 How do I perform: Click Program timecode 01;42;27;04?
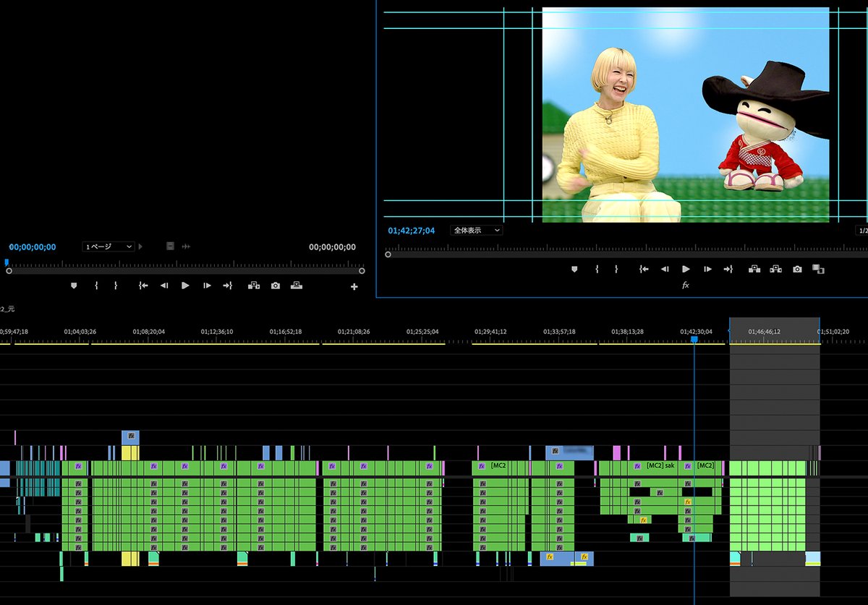412,231
